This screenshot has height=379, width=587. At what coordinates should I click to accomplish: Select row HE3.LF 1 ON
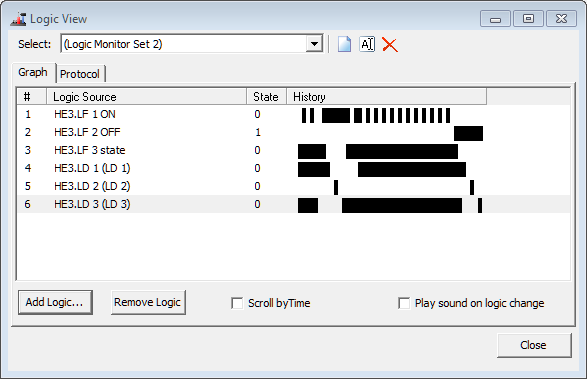(x=294, y=114)
